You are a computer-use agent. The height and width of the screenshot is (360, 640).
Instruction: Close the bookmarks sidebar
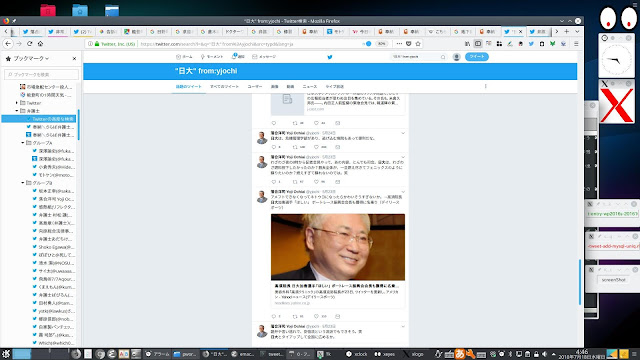74,59
